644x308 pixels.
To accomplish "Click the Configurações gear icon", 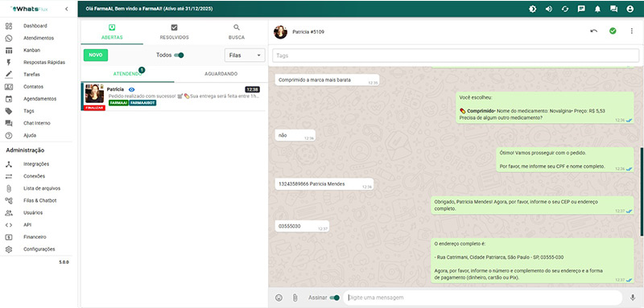I will click(x=9, y=249).
